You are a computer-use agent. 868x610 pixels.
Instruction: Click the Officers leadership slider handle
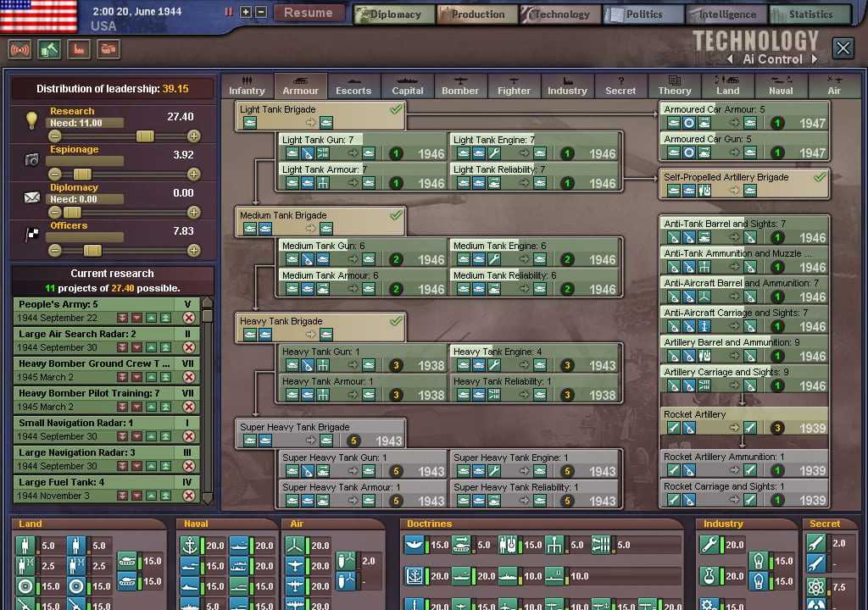coord(92,251)
